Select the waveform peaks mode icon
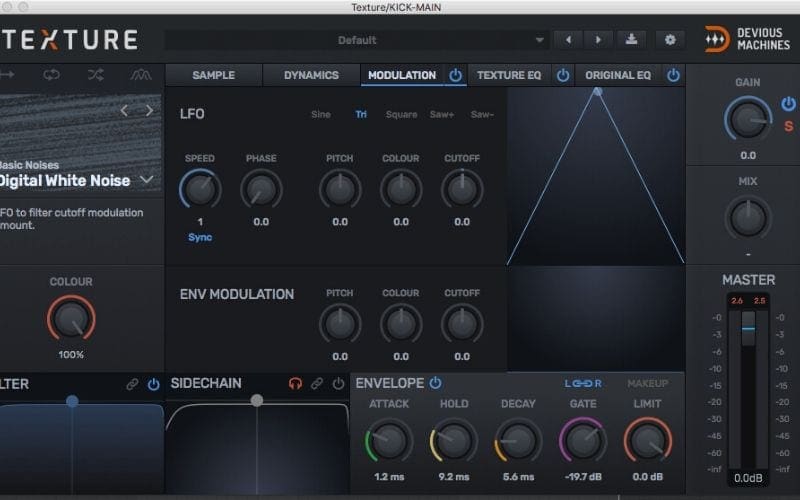 [x=140, y=74]
